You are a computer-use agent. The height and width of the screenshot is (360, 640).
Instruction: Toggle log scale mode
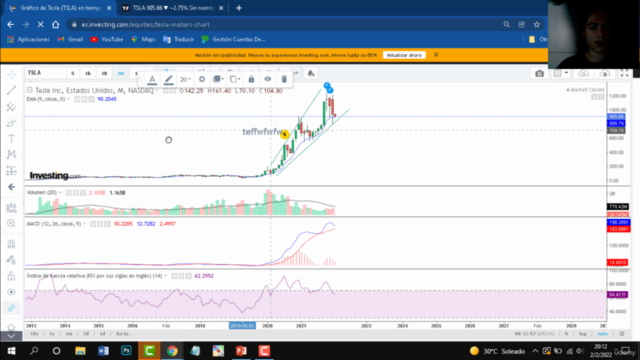click(x=582, y=334)
